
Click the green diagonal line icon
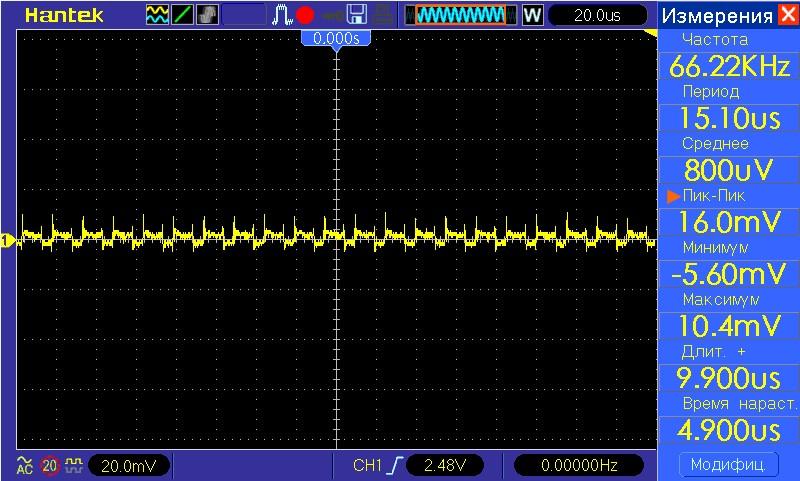click(182, 15)
